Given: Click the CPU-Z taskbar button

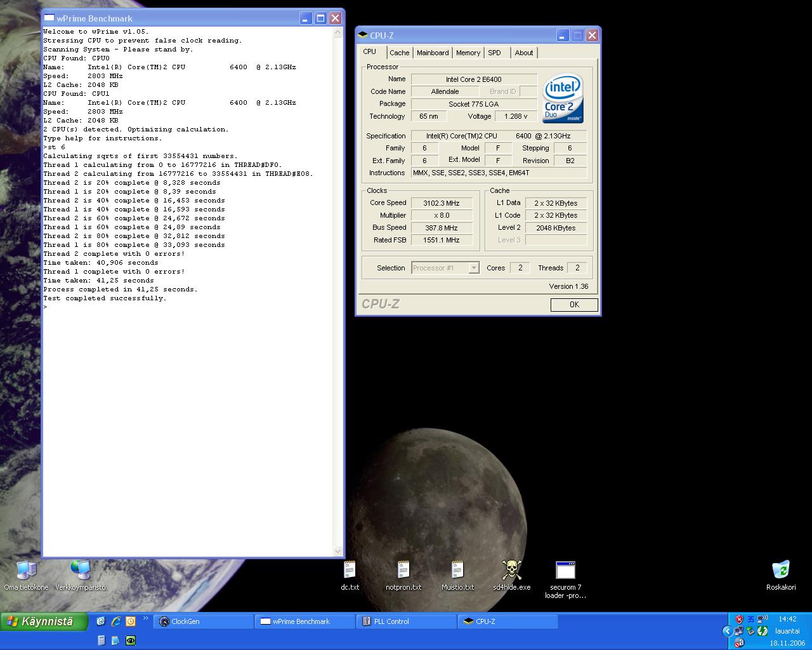Looking at the screenshot, I should (x=508, y=621).
